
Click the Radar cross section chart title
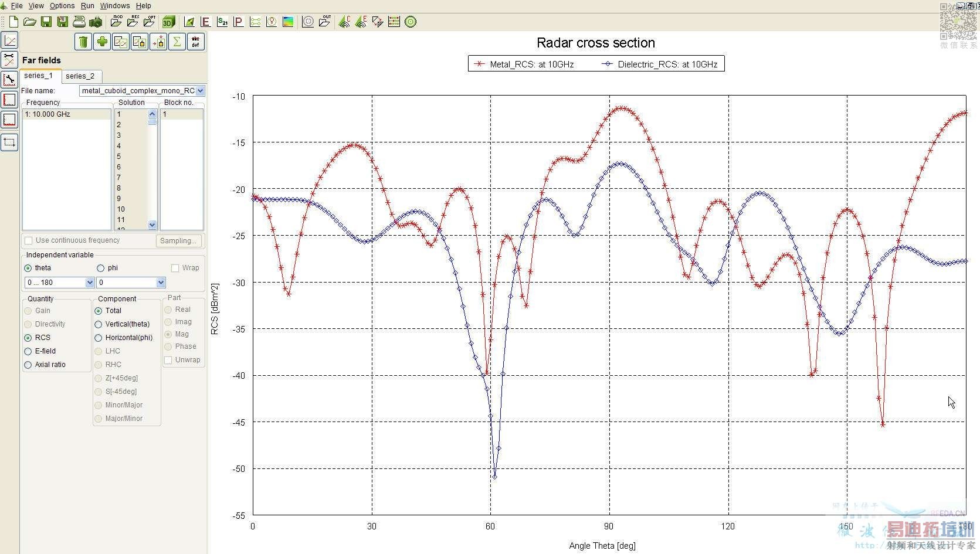click(596, 43)
